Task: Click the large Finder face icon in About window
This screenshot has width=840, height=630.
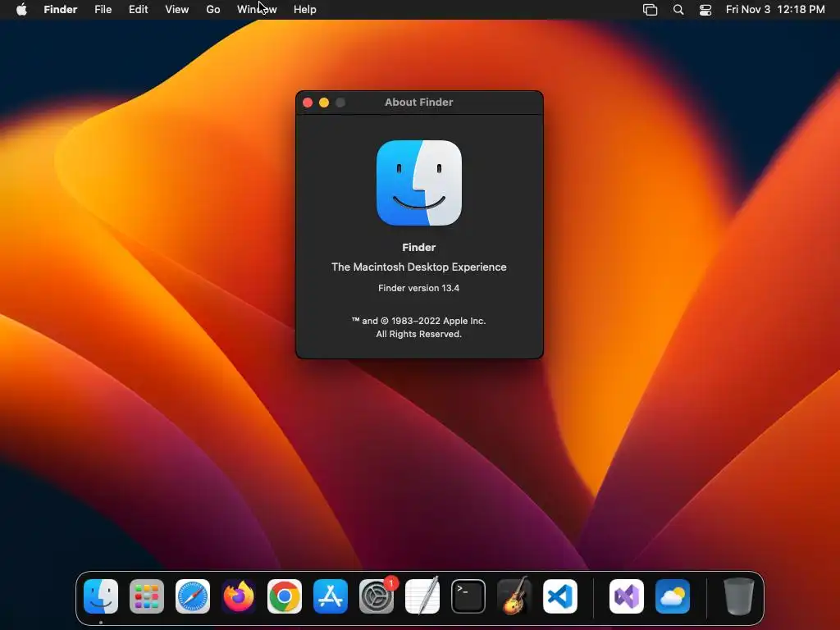Action: [419, 183]
